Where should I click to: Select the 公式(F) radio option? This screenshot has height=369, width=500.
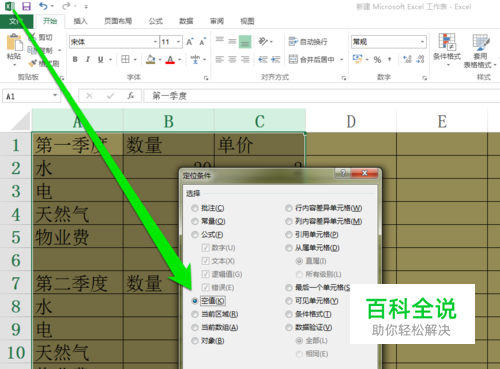tap(195, 235)
